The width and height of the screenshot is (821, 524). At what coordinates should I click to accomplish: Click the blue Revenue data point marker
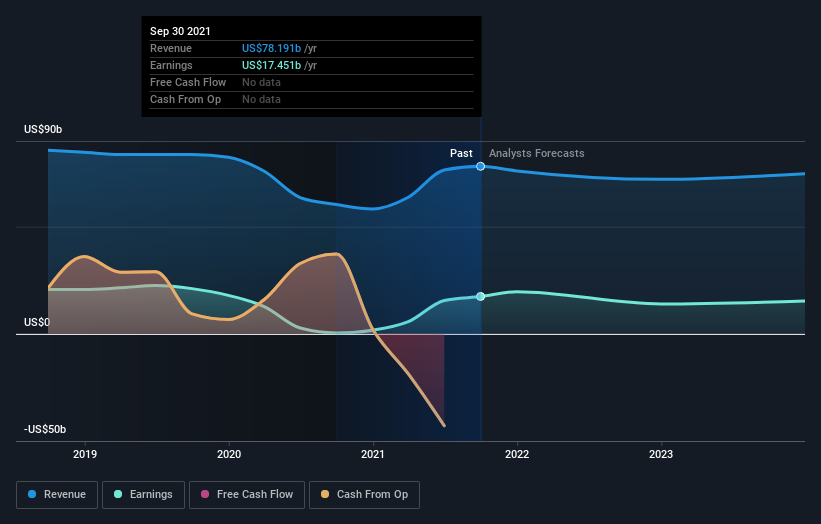[480, 166]
